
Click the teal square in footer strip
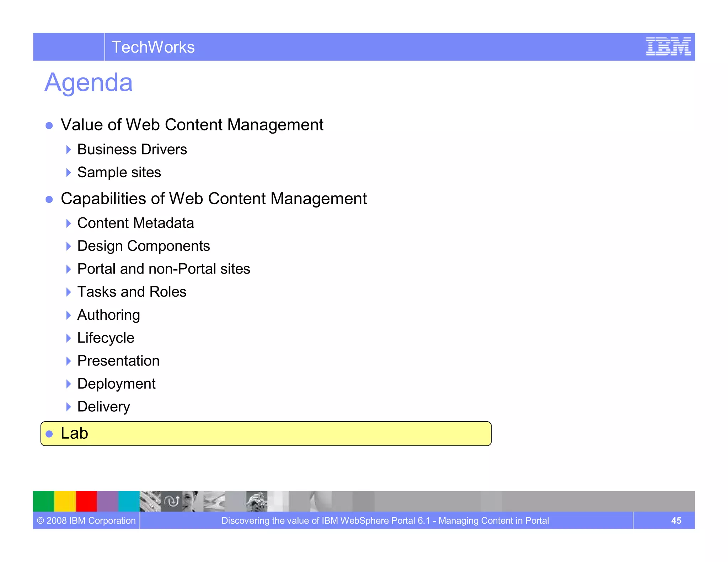[129, 501]
